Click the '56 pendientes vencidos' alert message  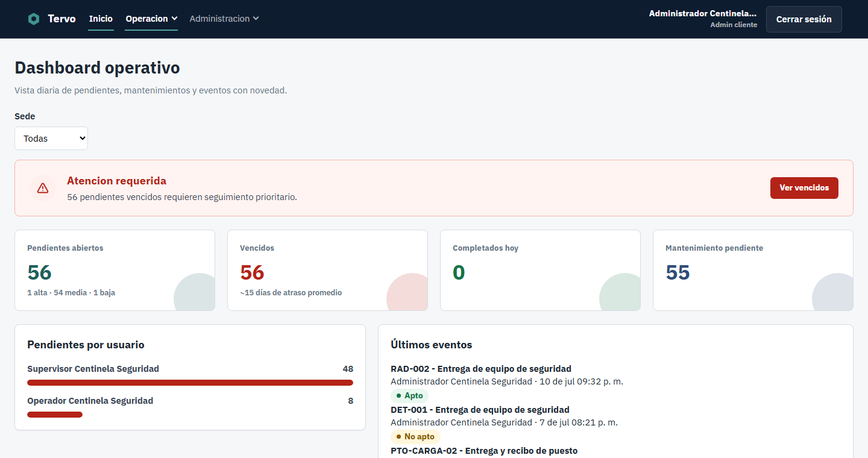tap(182, 197)
